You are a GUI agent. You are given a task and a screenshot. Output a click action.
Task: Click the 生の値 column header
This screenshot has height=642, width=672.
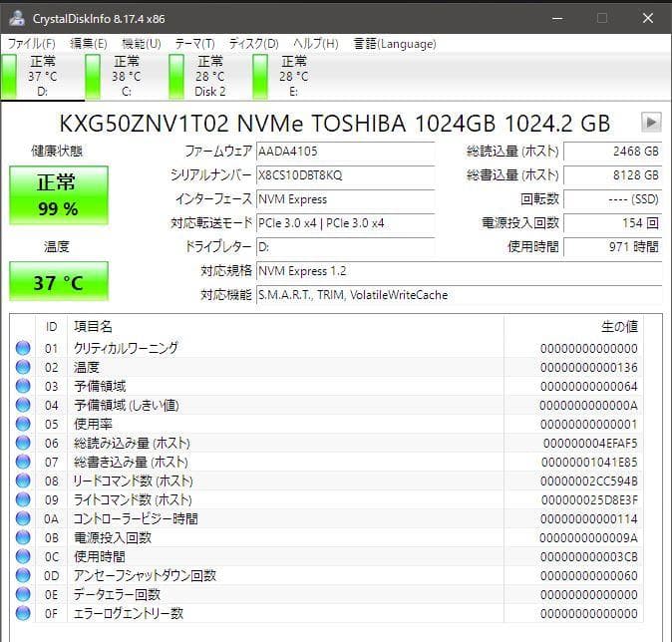[x=573, y=327]
